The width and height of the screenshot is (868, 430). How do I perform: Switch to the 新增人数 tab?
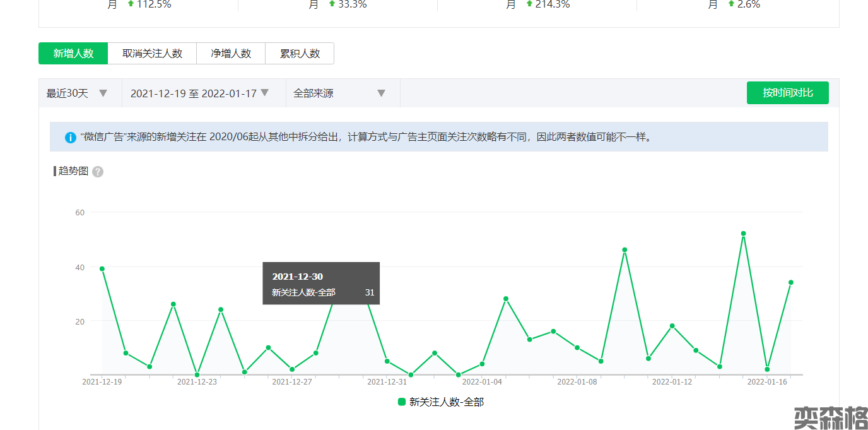coord(73,54)
